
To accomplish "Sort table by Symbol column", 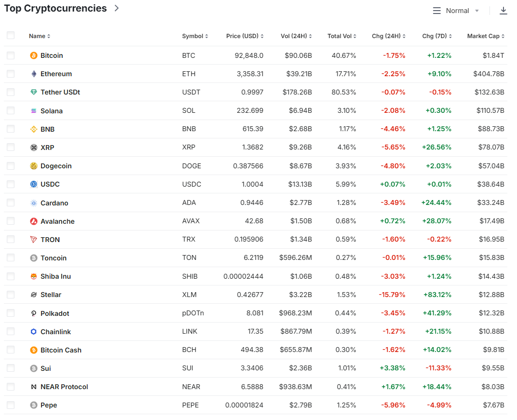I will coord(195,36).
